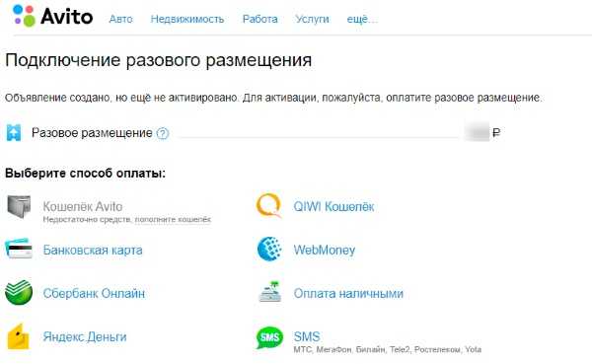
Task: Click the orange QIWI logo icon
Action: pos(269,205)
